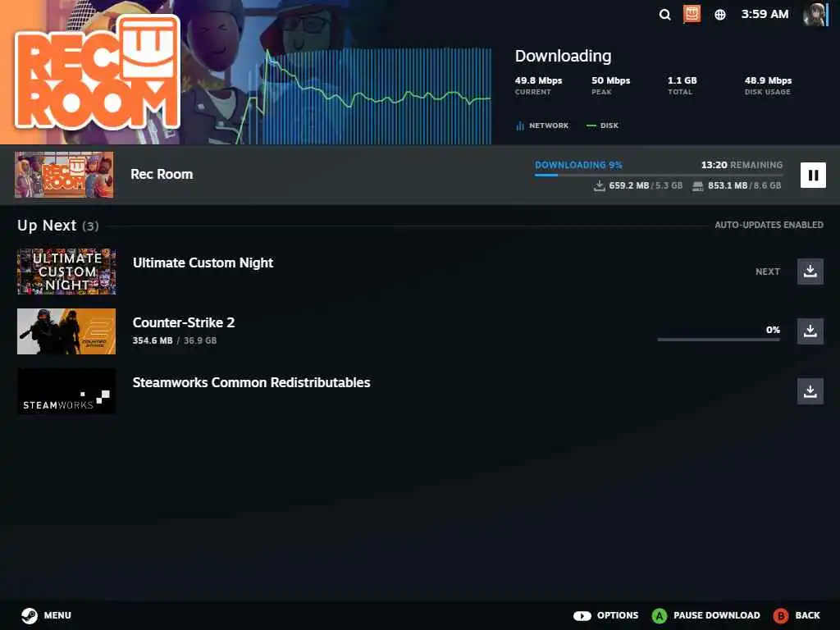Screen dimensions: 840x630
Task: Click the 3:59 AM clock
Action: 765,14
